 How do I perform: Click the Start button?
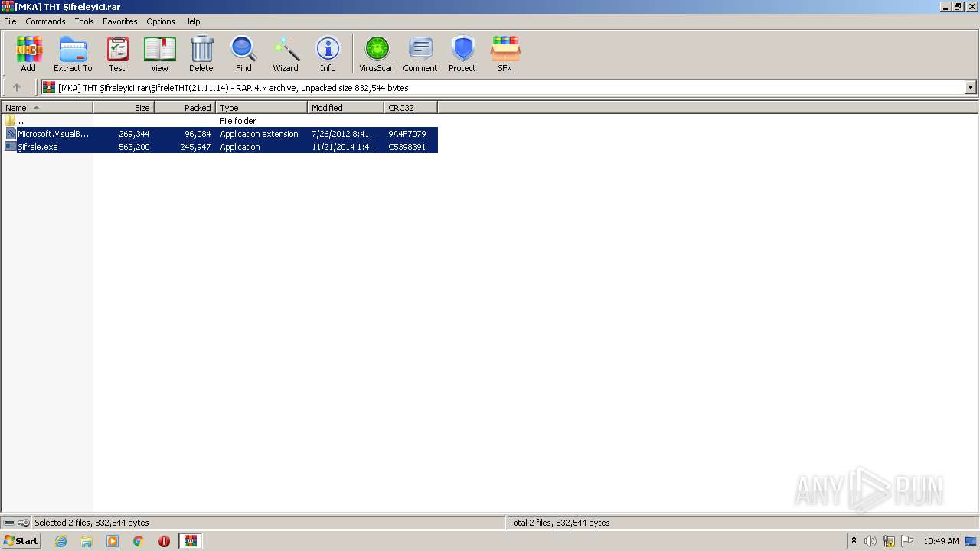[21, 541]
